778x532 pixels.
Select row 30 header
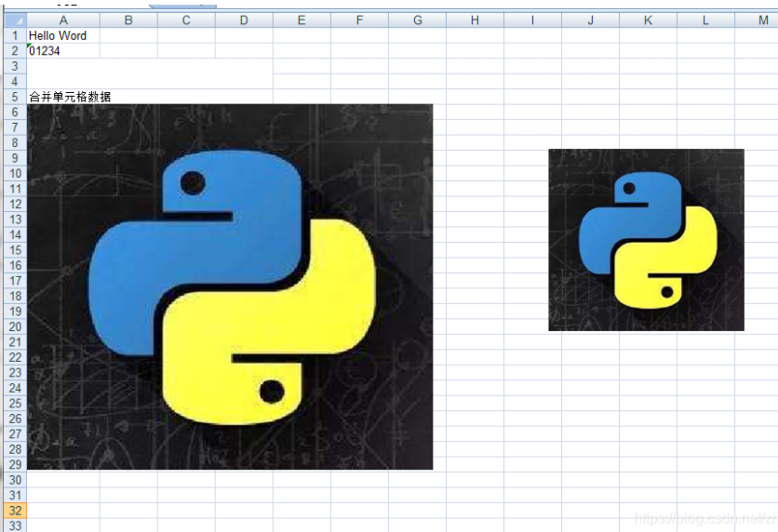pyautogui.click(x=16, y=481)
